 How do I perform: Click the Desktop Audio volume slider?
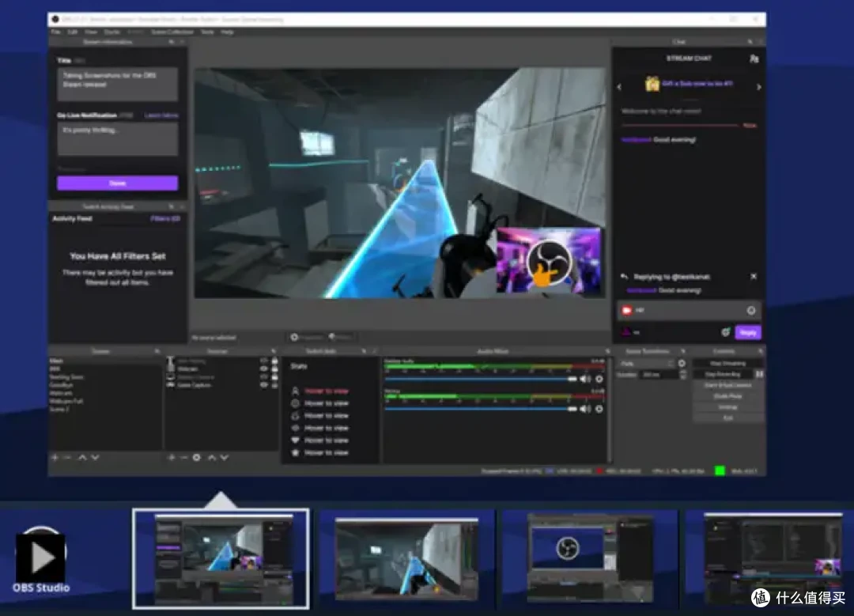(481, 379)
